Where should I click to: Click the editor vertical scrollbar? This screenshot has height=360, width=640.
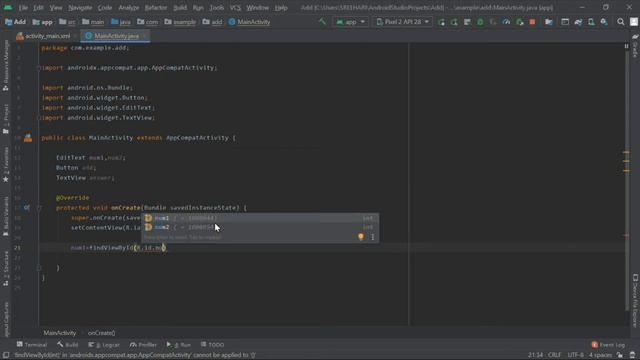pos(627,180)
